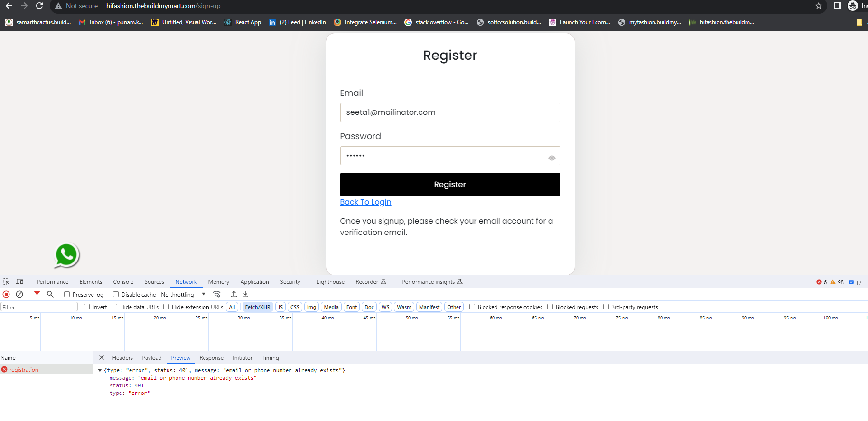Screen dimensions: 868x421
Task: Check Hide extension URLs checkbox
Action: pos(166,307)
